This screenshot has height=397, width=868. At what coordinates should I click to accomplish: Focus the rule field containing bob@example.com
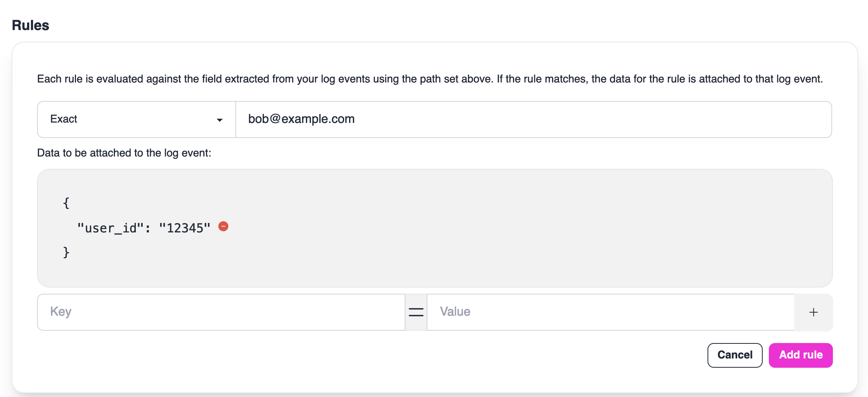pyautogui.click(x=533, y=119)
